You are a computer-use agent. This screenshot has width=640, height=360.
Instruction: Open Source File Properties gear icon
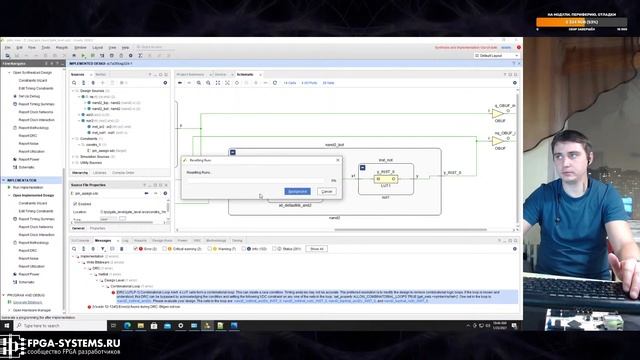coord(165,193)
